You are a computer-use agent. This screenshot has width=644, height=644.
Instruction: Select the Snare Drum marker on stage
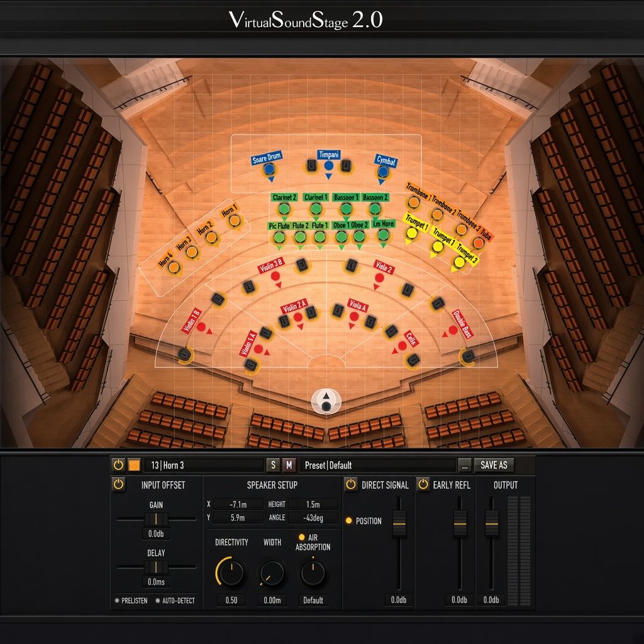269,169
